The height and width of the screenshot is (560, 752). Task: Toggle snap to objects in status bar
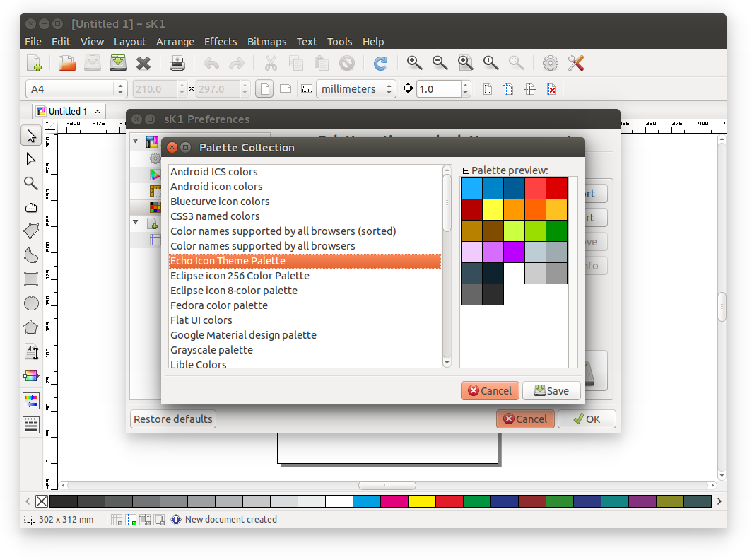(145, 520)
